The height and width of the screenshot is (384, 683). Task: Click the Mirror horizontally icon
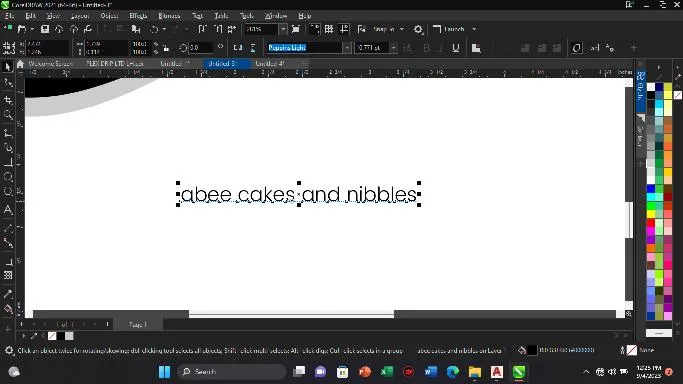[x=238, y=47]
